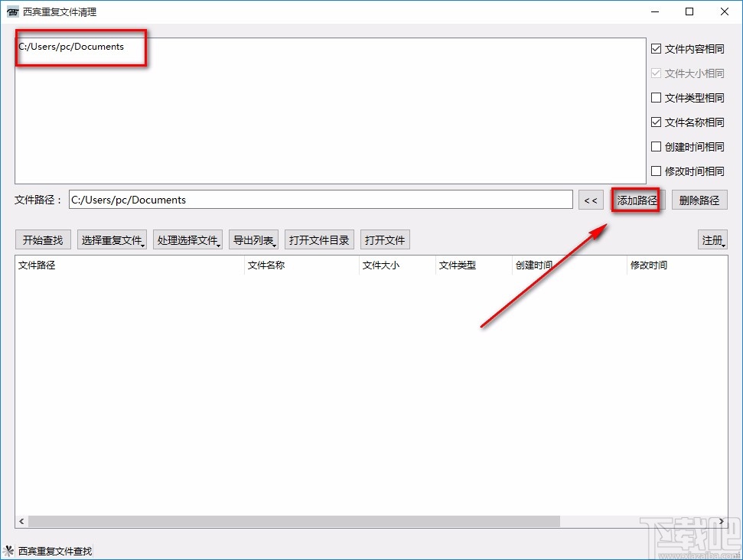Sort by the 文件路径 column header
743x560 pixels.
(x=130, y=265)
